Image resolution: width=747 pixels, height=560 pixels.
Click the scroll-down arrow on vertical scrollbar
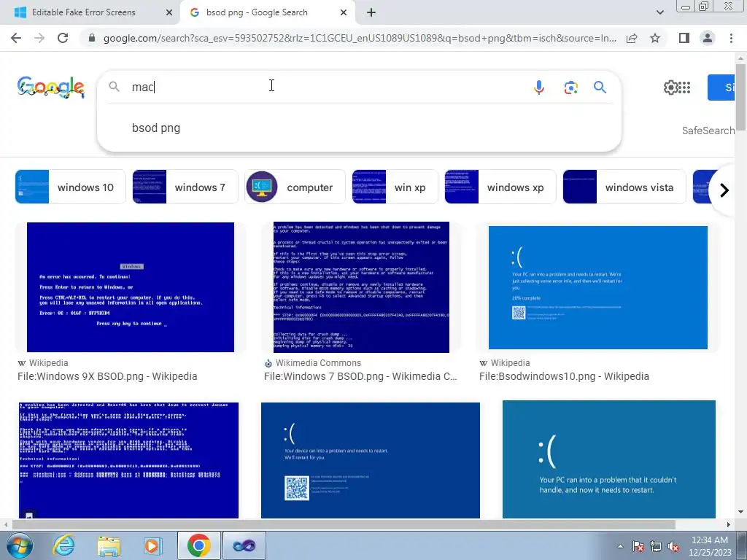point(740,513)
